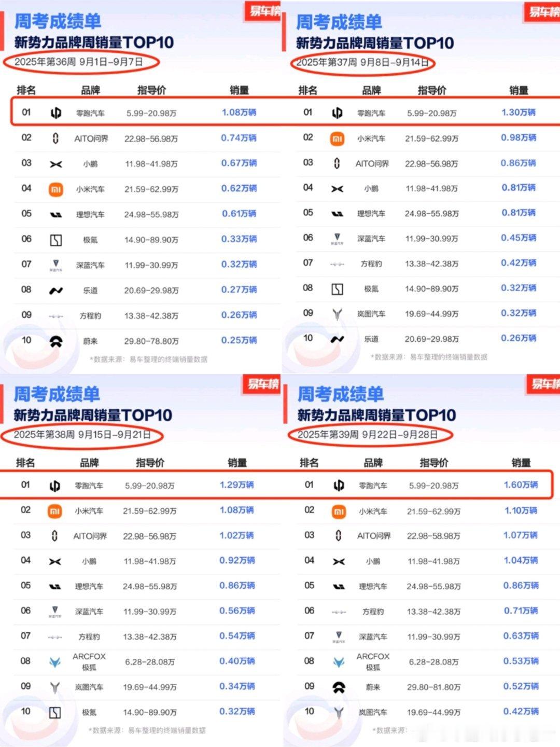The height and width of the screenshot is (747, 560).
Task: Select the 理想汽车 logo in week 36 table
Action: (55, 215)
